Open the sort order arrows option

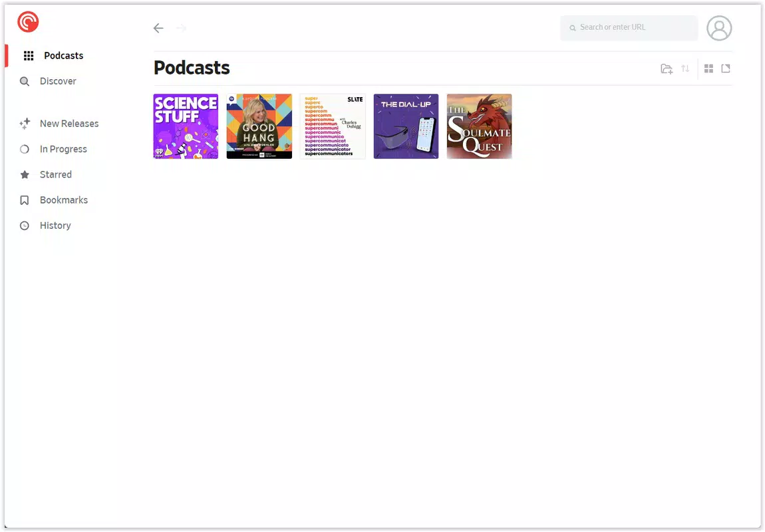[685, 68]
